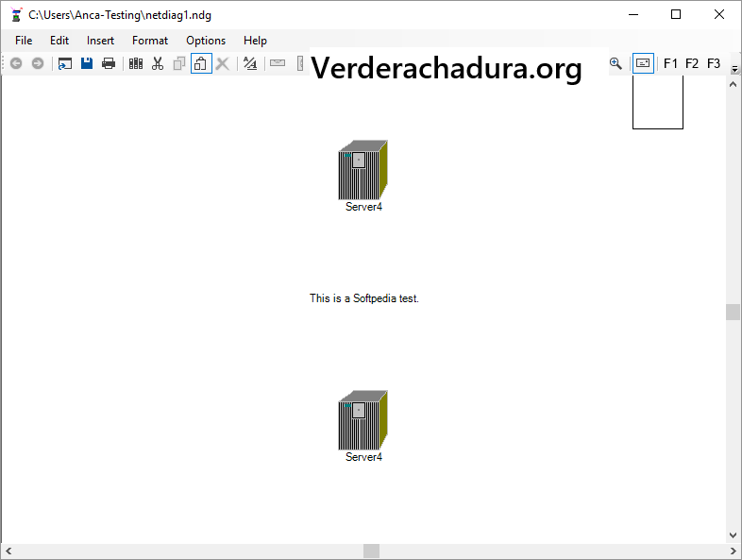742x560 pixels.
Task: Save the diagram with the floppy icon
Action: coord(87,63)
